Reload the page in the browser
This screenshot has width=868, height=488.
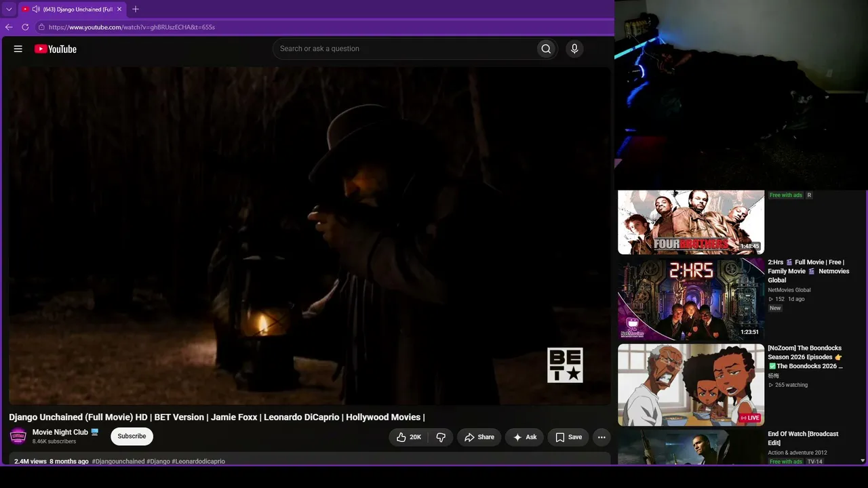click(25, 27)
